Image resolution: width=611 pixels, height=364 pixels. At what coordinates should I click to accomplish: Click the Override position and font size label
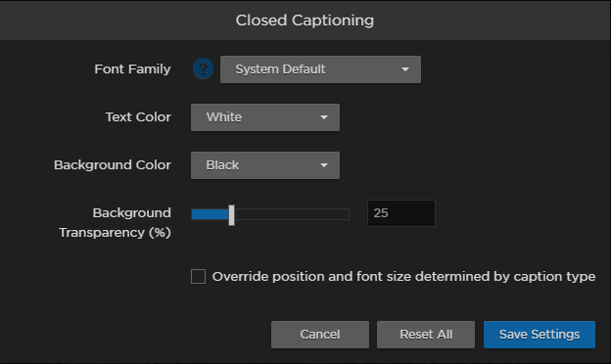(x=403, y=276)
